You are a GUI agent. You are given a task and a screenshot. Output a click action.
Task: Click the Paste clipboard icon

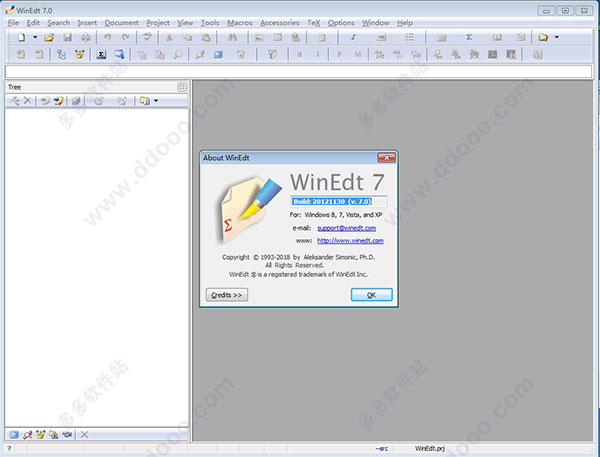(206, 37)
